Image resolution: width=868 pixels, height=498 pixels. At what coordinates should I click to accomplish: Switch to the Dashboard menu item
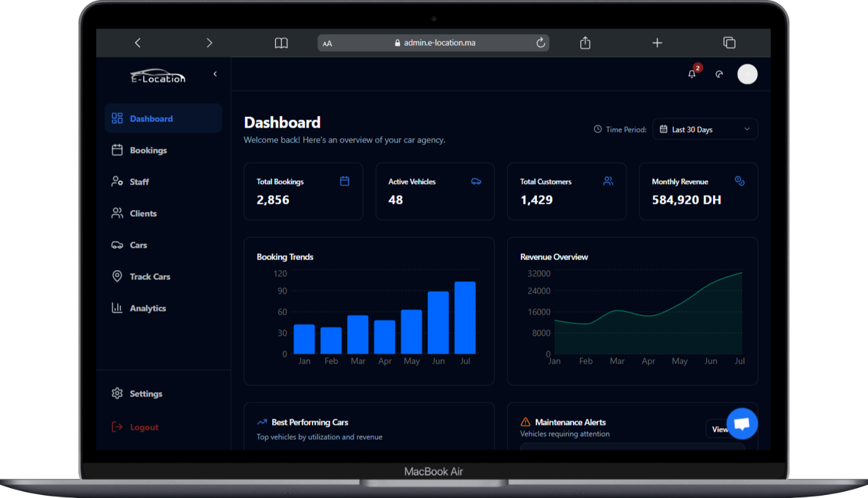tap(151, 118)
